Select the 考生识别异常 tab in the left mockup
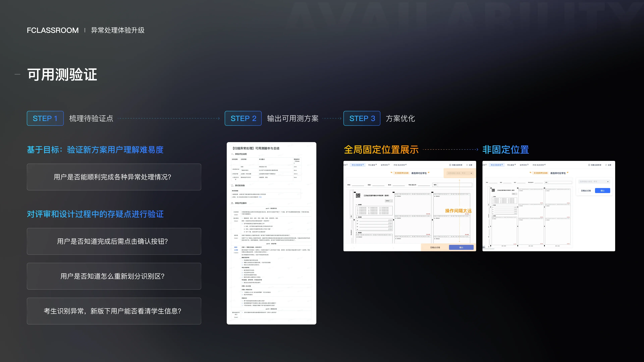This screenshot has height=362, width=644. (x=358, y=165)
